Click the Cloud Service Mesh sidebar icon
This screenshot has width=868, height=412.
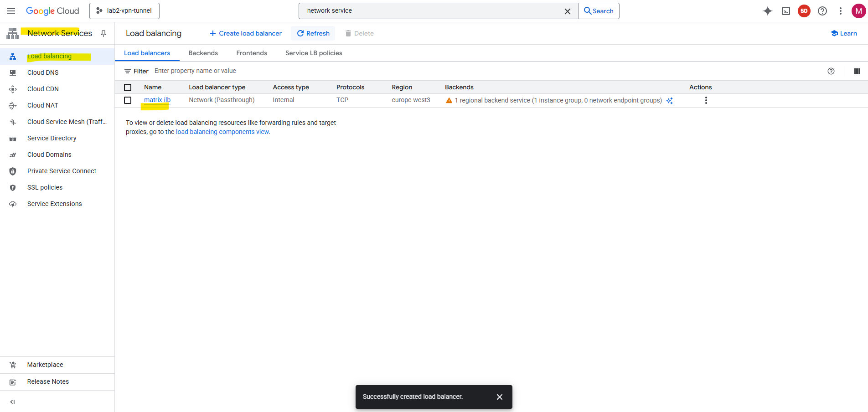[13, 122]
